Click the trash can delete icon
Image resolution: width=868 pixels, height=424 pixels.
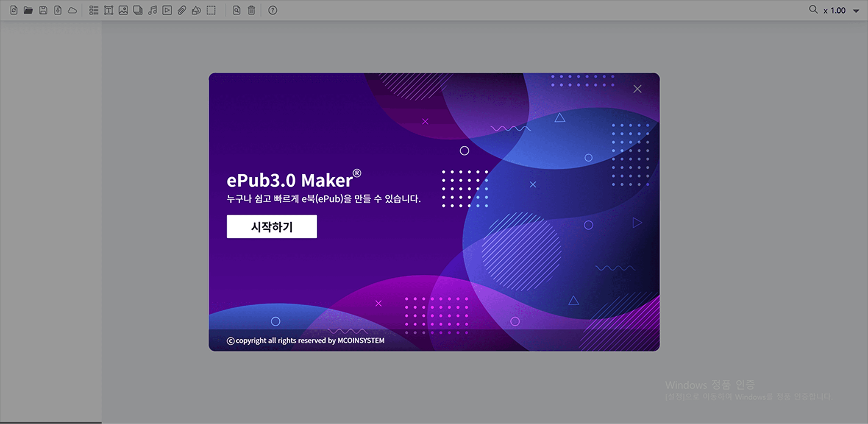tap(251, 10)
